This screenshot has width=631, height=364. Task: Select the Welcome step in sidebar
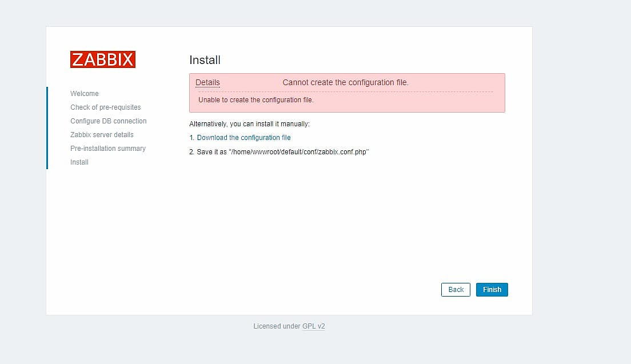[85, 94]
